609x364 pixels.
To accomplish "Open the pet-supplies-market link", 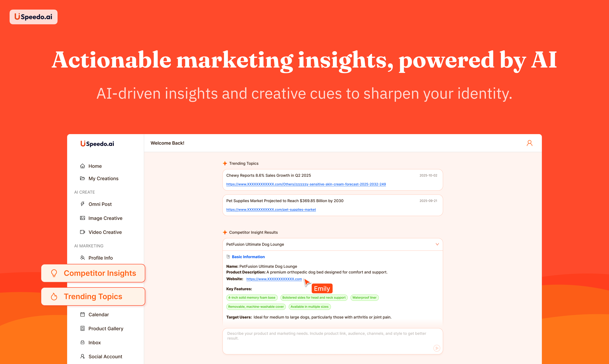I will [x=271, y=209].
